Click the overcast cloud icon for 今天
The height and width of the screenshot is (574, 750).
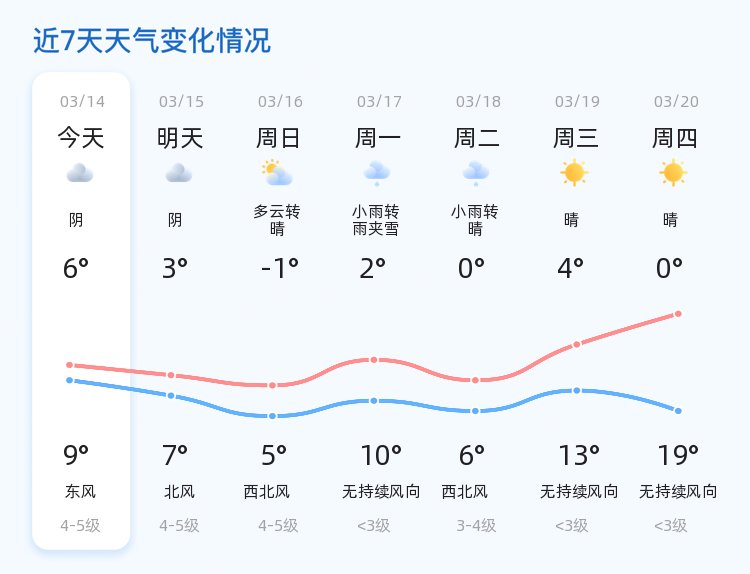click(x=80, y=173)
